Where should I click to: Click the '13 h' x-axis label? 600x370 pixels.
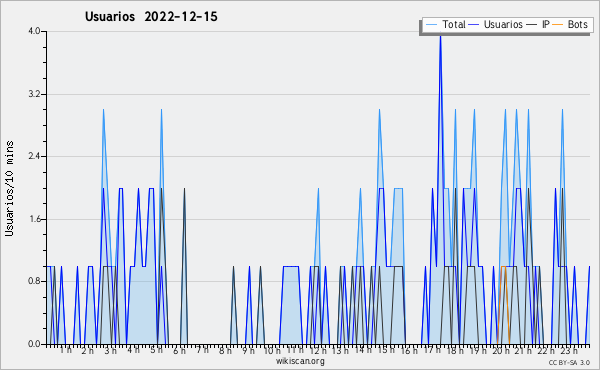[340, 350]
